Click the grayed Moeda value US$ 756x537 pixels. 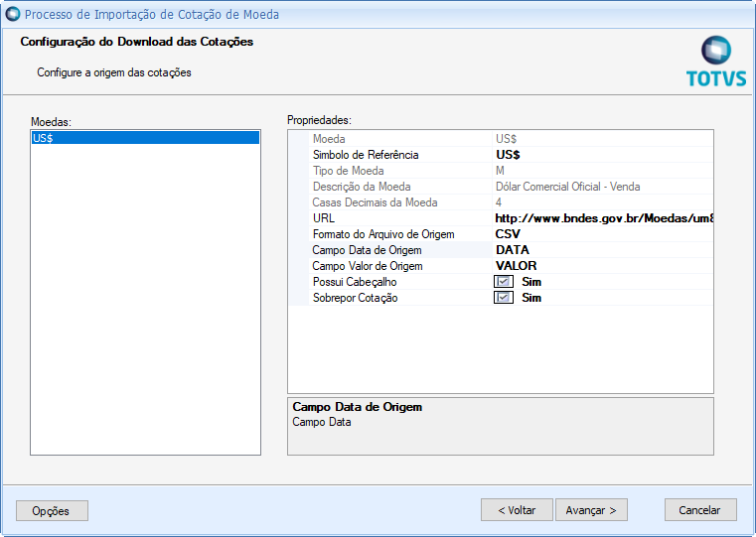pos(506,139)
